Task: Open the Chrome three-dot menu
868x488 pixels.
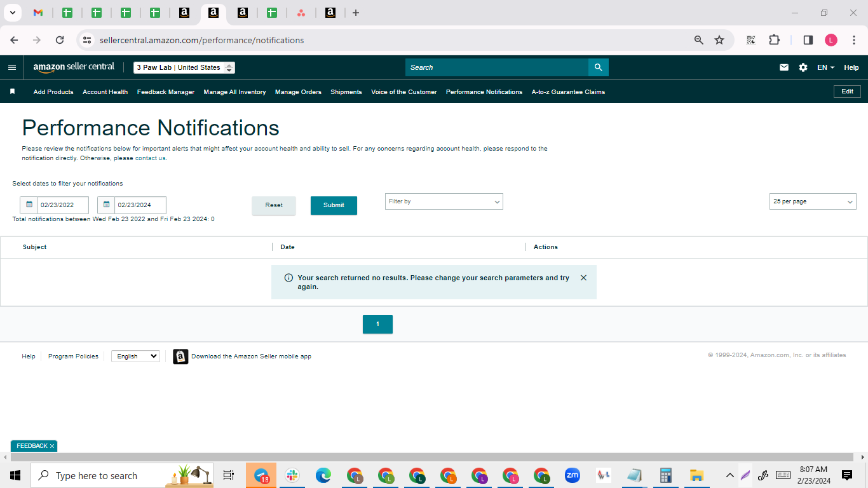Action: click(x=854, y=40)
